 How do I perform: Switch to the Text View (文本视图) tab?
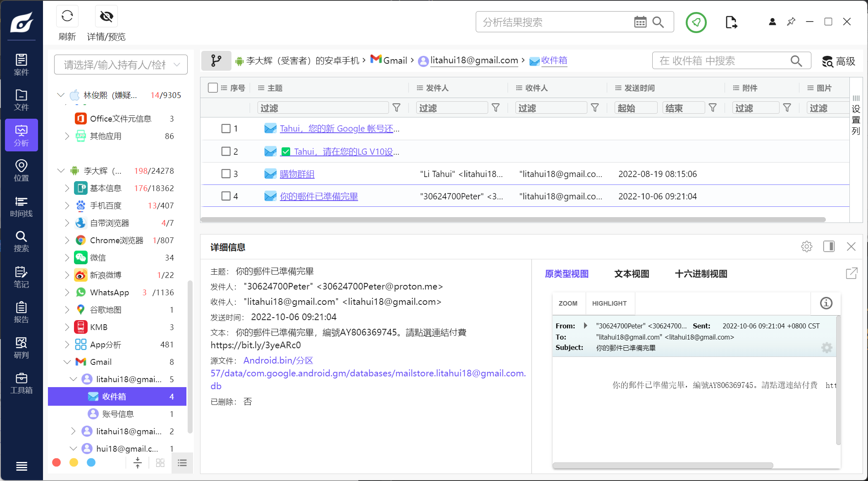631,274
